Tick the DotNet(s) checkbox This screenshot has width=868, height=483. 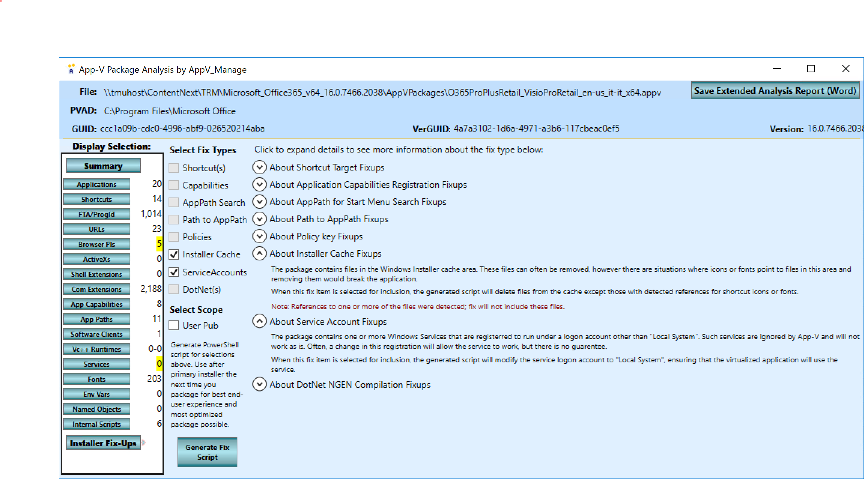174,289
